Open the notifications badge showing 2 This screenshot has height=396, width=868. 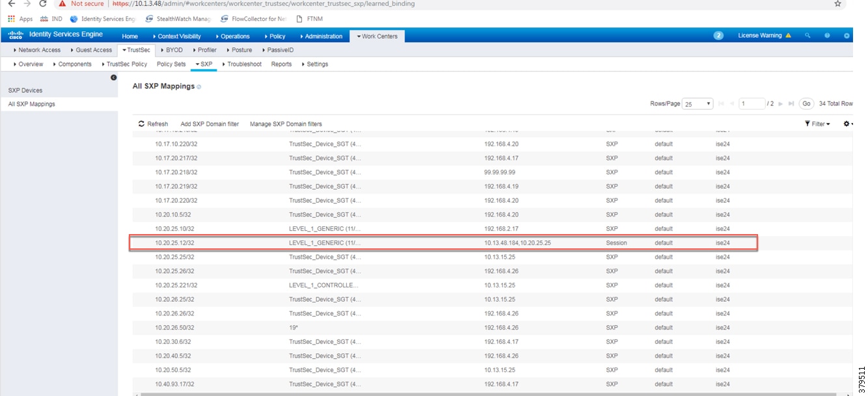click(718, 36)
